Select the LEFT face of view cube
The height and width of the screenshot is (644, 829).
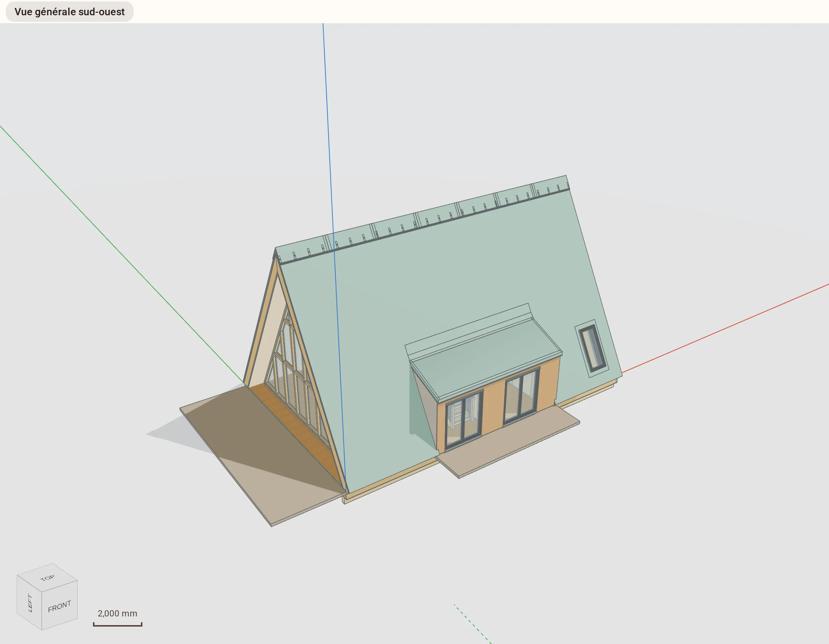pos(30,603)
